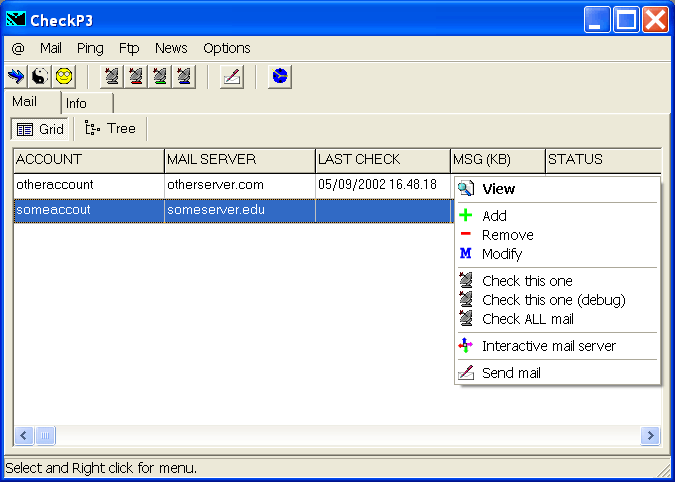675x482 pixels.
Task: Click the otherserver.com cell
Action: point(240,185)
